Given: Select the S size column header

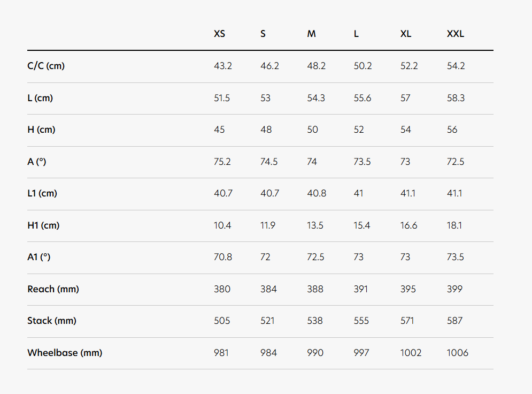Looking at the screenshot, I should (x=263, y=34).
